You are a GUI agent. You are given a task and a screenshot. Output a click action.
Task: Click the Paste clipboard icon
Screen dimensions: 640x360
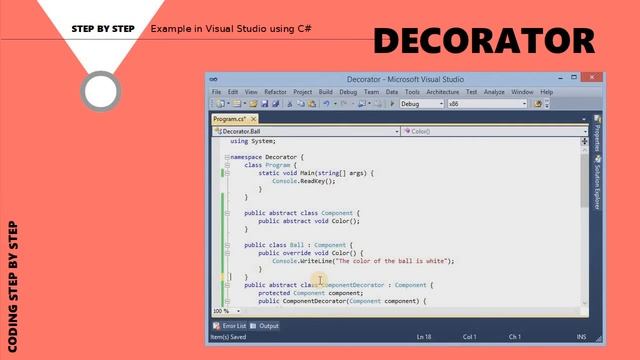pos(312,104)
